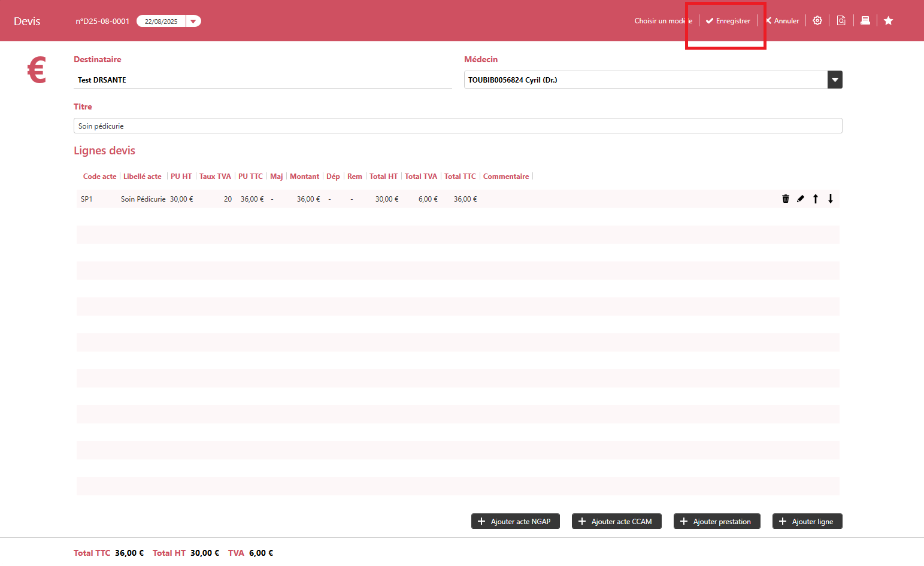The height and width of the screenshot is (566, 924).
Task: Click in the Titre field
Action: [458, 126]
